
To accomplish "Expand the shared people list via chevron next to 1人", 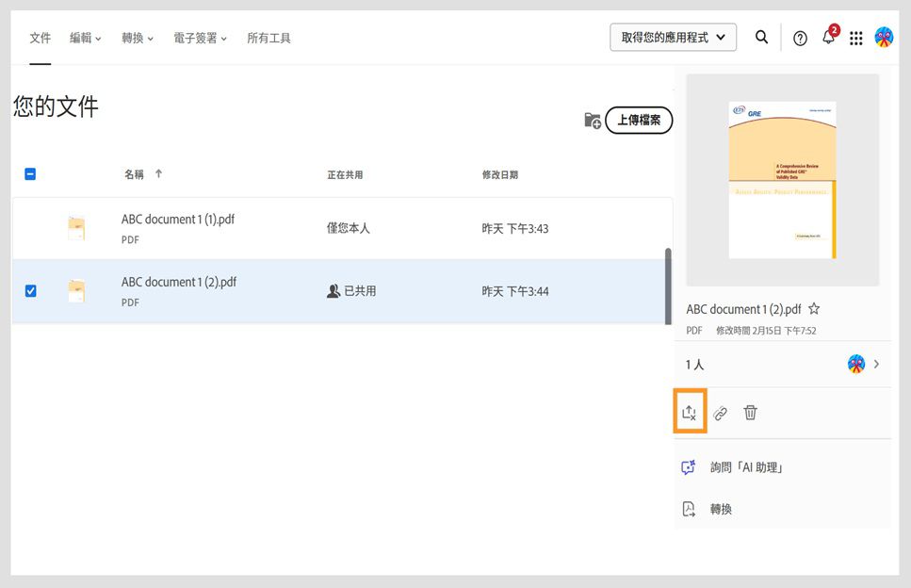I will [x=876, y=364].
